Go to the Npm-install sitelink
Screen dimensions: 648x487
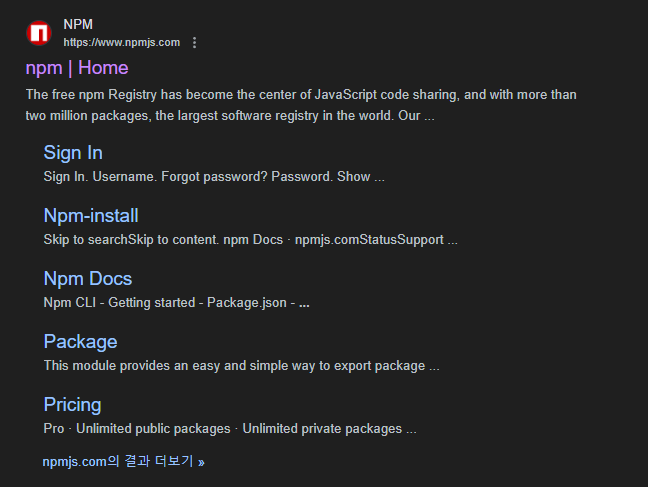pyautogui.click(x=91, y=216)
